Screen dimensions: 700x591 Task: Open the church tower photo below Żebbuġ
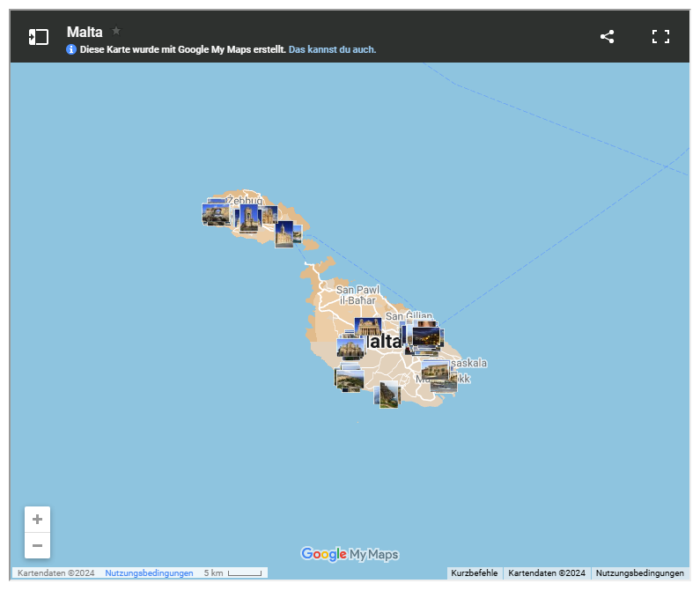tap(248, 219)
